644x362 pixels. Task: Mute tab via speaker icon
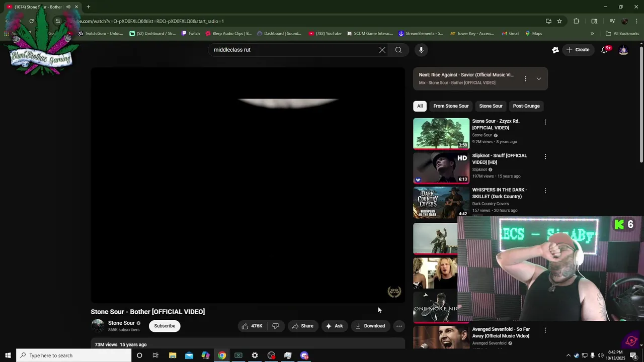[x=68, y=7]
